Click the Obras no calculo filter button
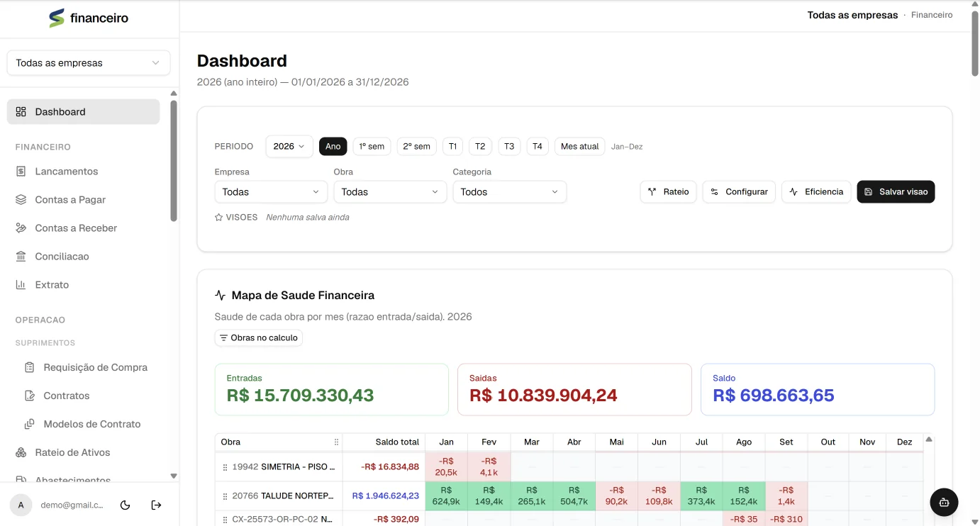980x526 pixels. tap(259, 338)
